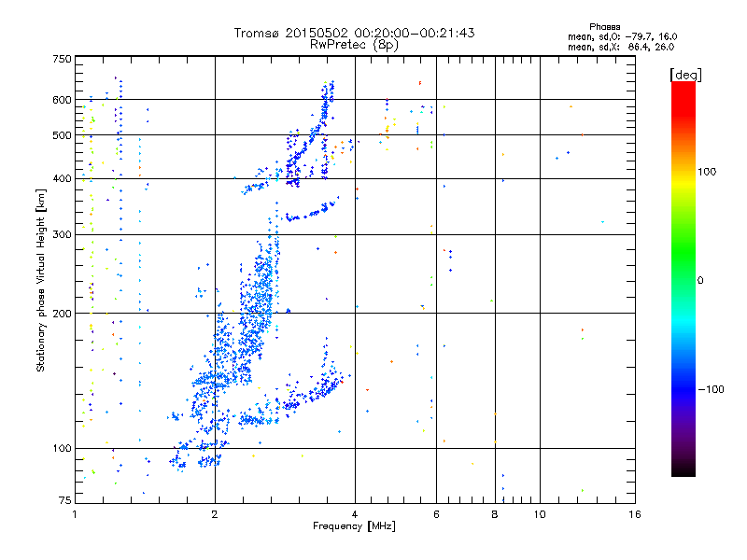Click the x-axis tick label '1'
The image size is (747, 560).
75,514
